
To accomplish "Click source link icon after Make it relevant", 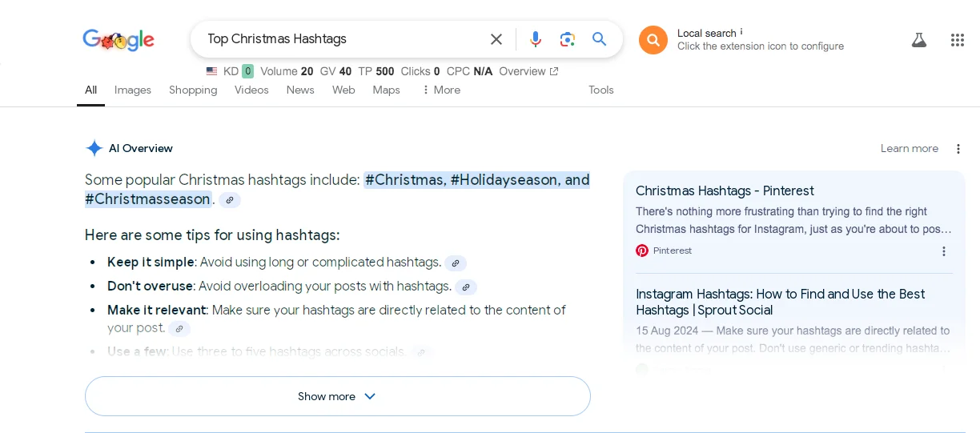I will (x=179, y=328).
